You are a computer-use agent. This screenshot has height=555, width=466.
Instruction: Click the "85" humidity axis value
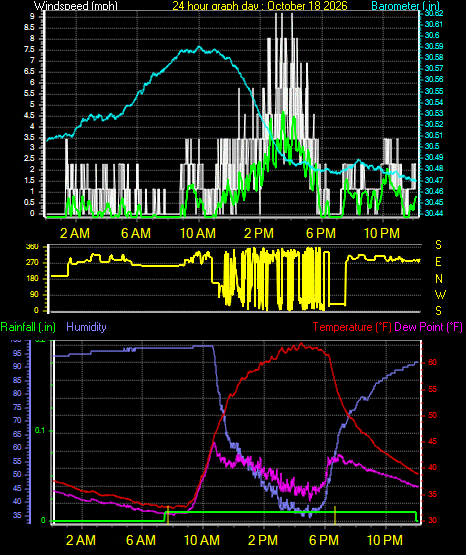pyautogui.click(x=17, y=381)
